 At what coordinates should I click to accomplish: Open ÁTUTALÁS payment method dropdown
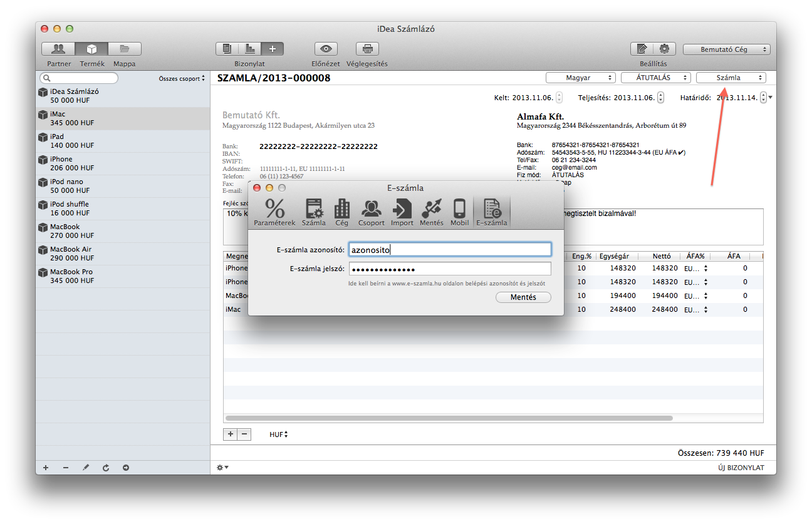click(x=656, y=78)
